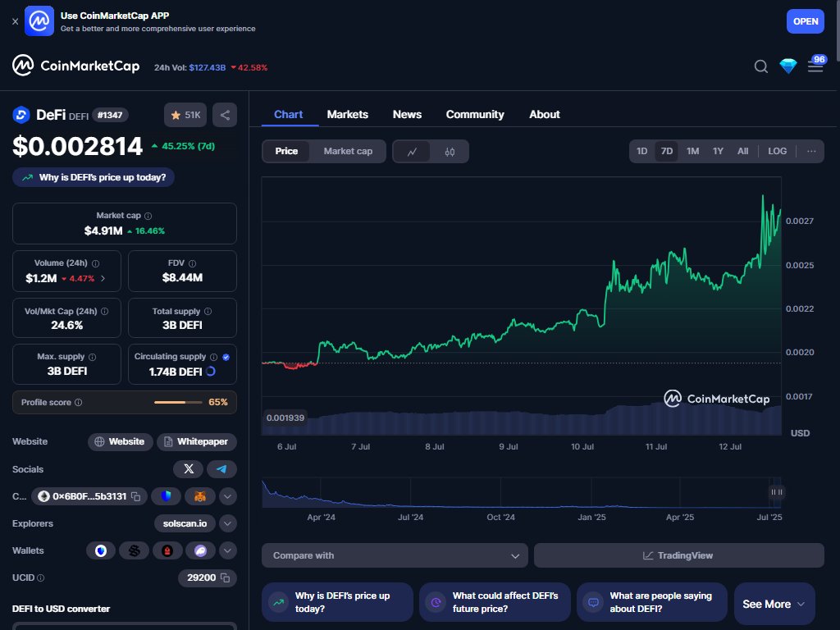Viewport: 840px width, 630px height.
Task: Dismiss the CoinMarketCap app banner
Action: pos(15,21)
